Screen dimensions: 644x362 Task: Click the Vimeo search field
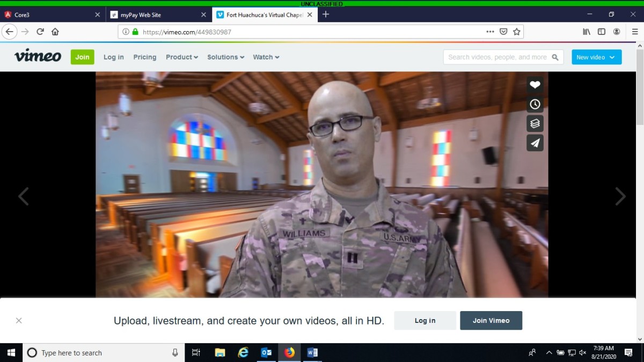pos(496,57)
